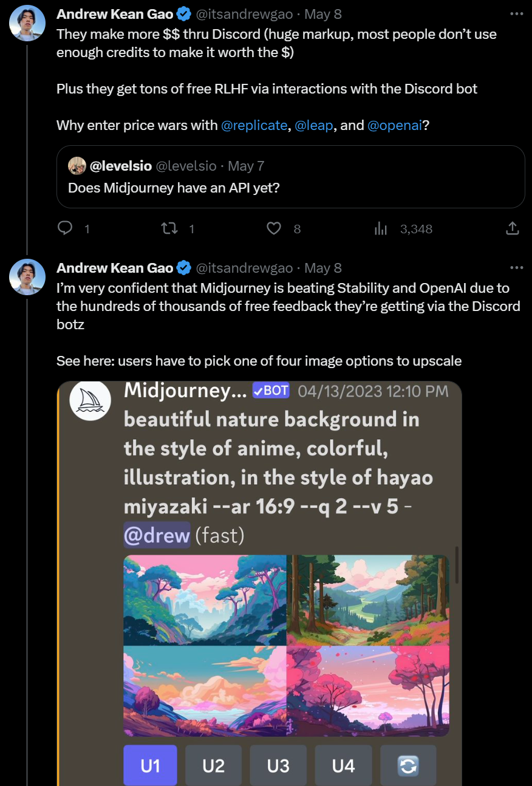Retweet the first tweet

(170, 228)
